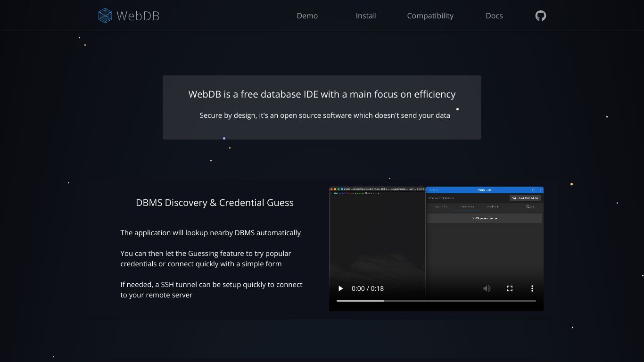Click the DBMS Discovery & Credential Guess heading
The width and height of the screenshot is (644, 362).
(215, 203)
